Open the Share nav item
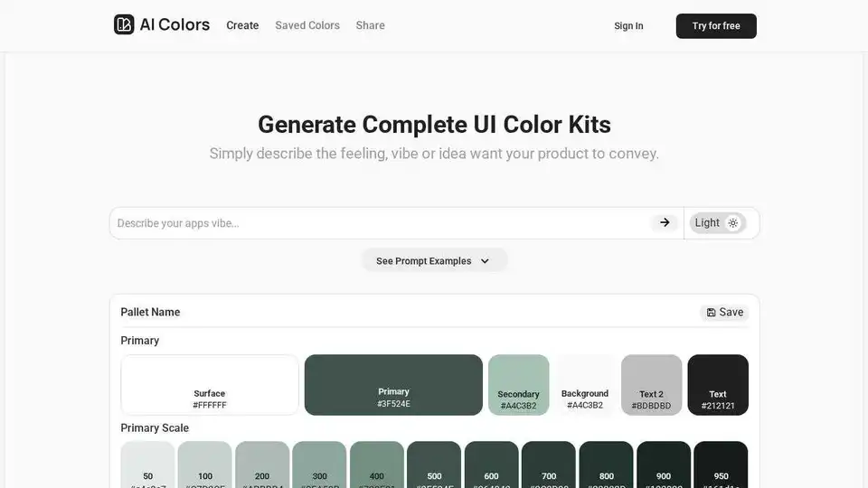Screen dimensions: 868x488 coord(371,25)
